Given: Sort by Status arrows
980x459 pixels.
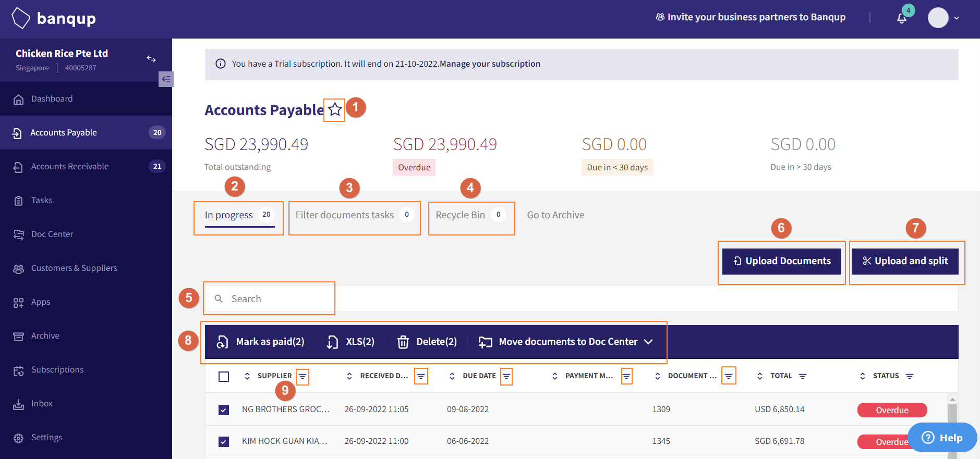Looking at the screenshot, I should click(863, 376).
